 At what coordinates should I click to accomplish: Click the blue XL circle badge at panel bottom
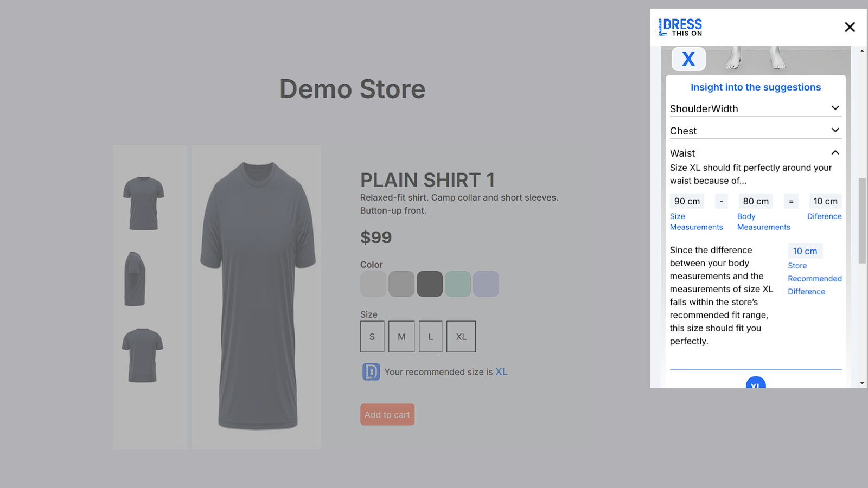tap(756, 382)
